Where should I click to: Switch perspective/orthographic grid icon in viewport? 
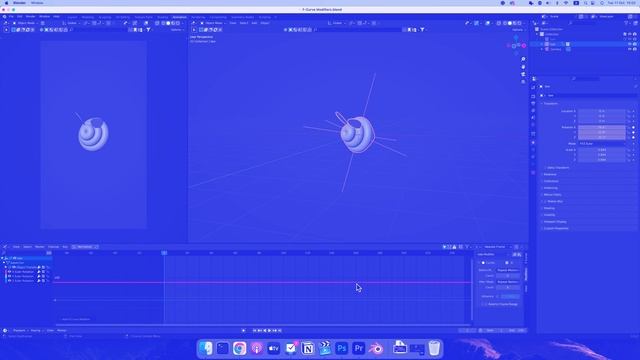[523, 82]
